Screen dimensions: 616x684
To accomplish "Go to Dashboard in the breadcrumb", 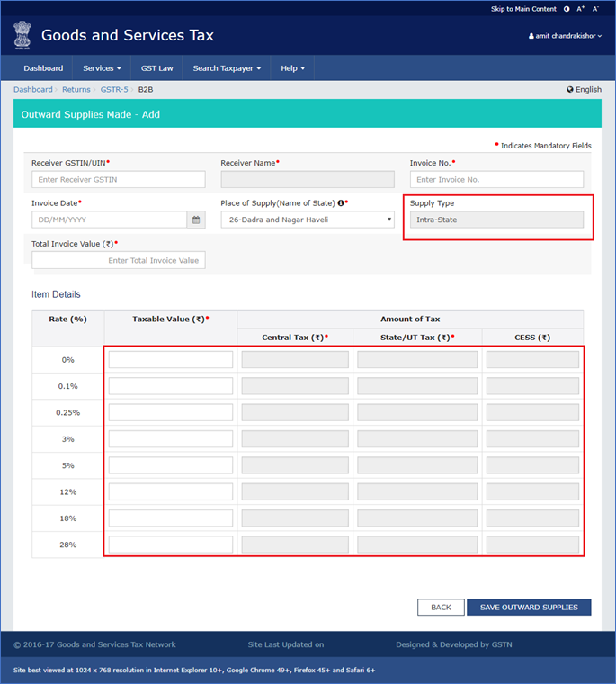I will pos(32,89).
